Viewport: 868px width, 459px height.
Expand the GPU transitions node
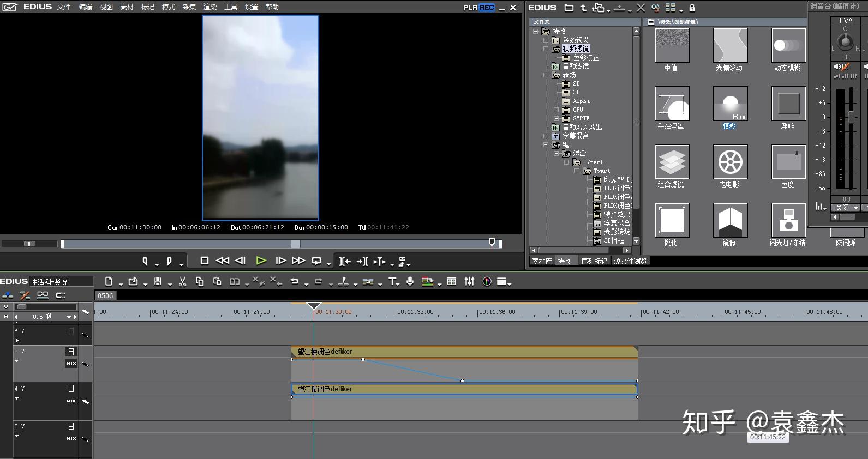pyautogui.click(x=556, y=110)
